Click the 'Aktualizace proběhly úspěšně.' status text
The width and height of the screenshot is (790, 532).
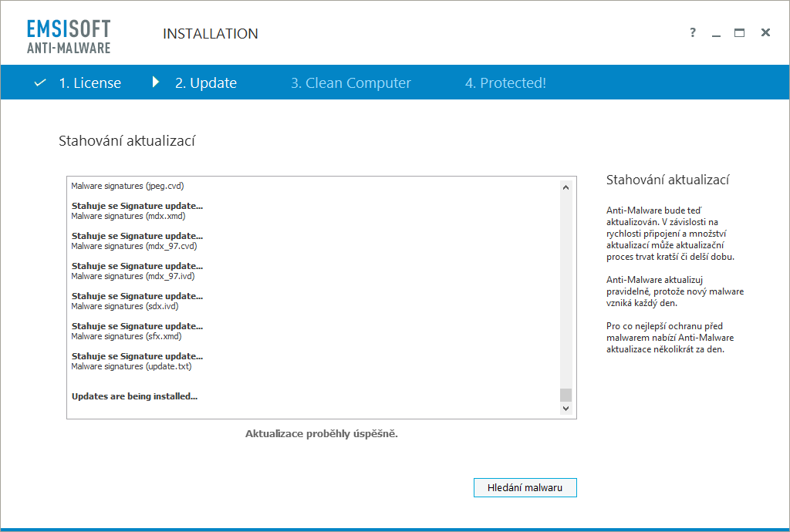(322, 434)
